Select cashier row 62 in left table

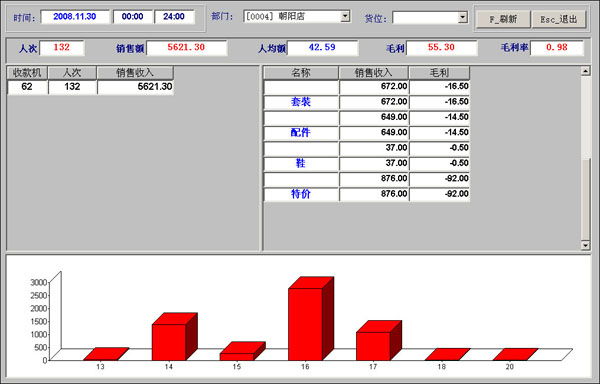pyautogui.click(x=90, y=87)
